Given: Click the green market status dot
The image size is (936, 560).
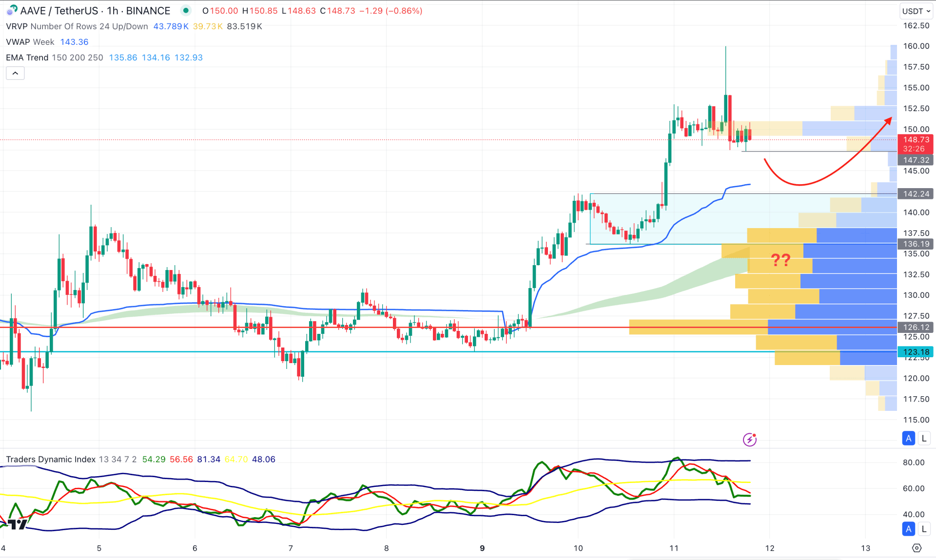Looking at the screenshot, I should click(186, 10).
